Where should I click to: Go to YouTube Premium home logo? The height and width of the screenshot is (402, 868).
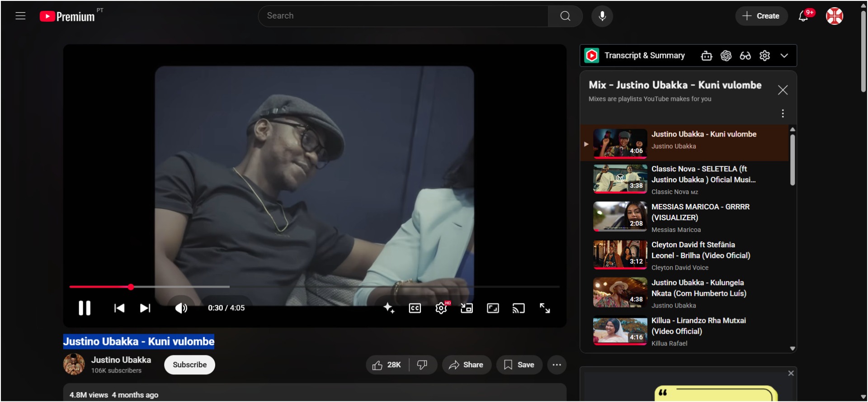coord(67,17)
